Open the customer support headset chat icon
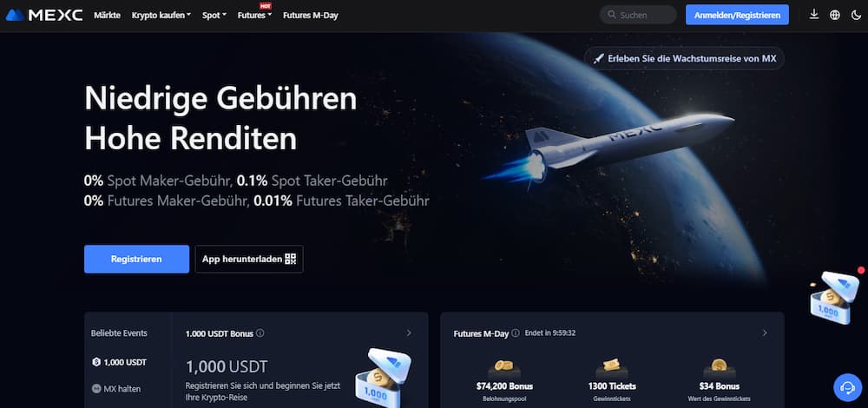The height and width of the screenshot is (408, 868). (x=847, y=387)
